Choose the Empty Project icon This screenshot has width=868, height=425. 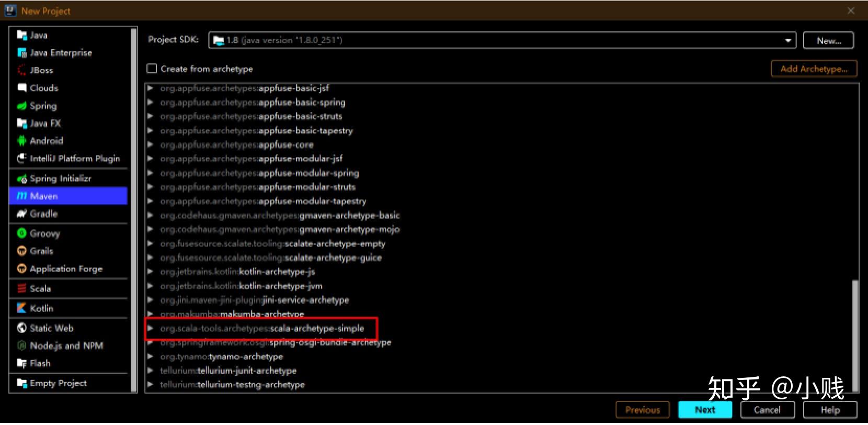[21, 383]
